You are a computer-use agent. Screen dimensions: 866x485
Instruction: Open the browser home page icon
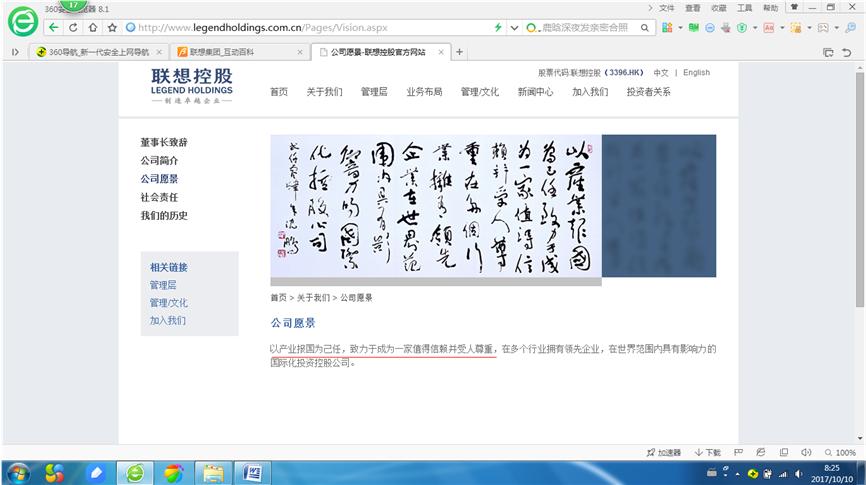pos(93,27)
